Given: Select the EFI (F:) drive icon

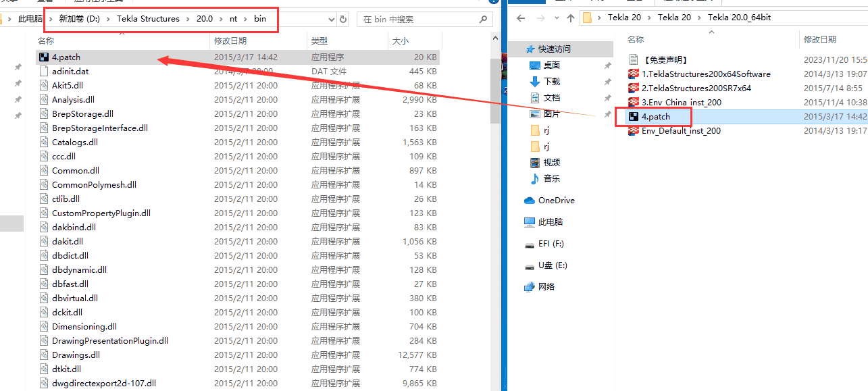Looking at the screenshot, I should click(530, 244).
